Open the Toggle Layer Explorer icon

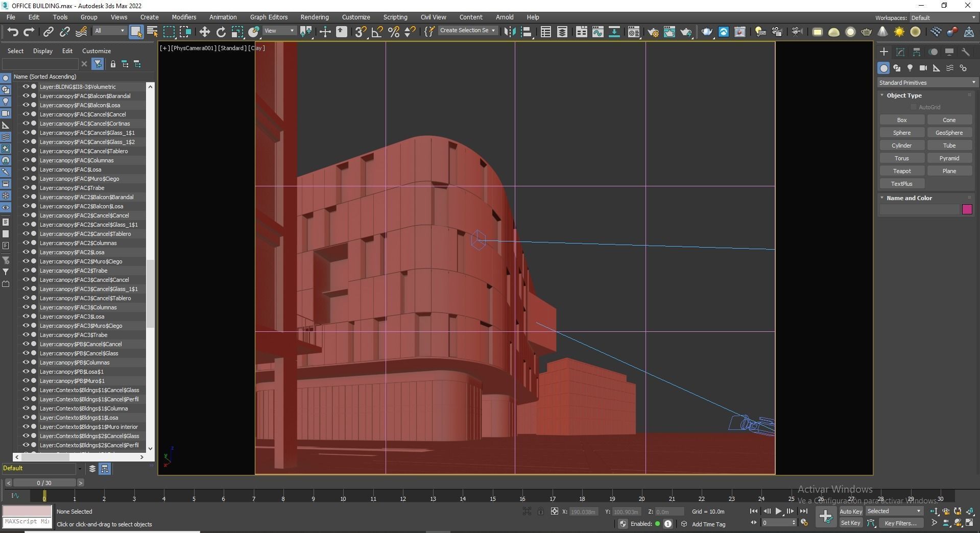(x=562, y=32)
